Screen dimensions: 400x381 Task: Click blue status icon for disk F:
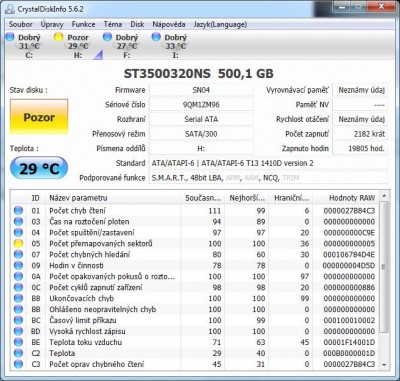click(x=107, y=36)
